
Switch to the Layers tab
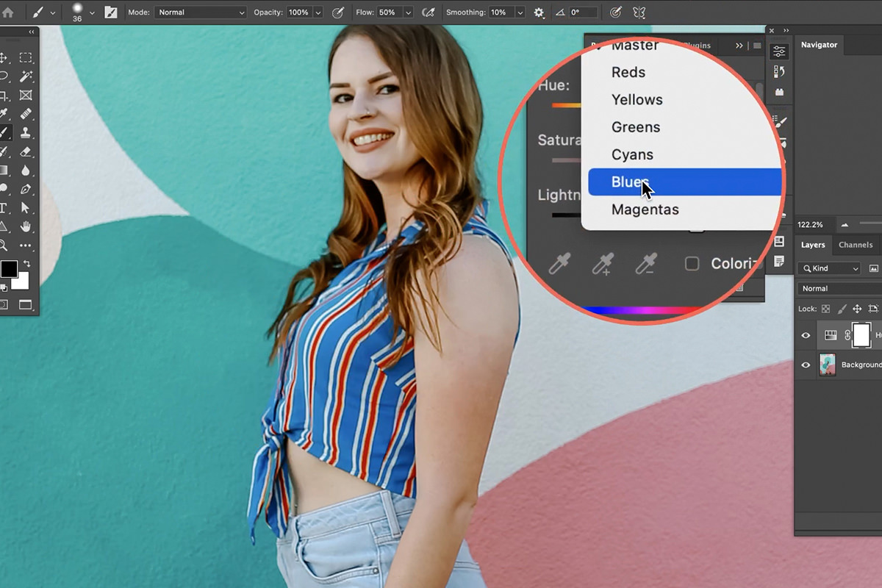pyautogui.click(x=813, y=245)
